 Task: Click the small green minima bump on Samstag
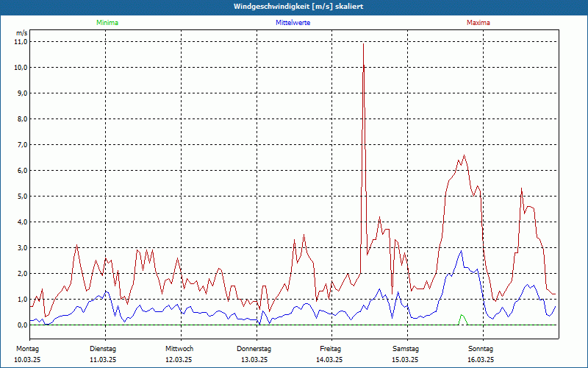(462, 319)
